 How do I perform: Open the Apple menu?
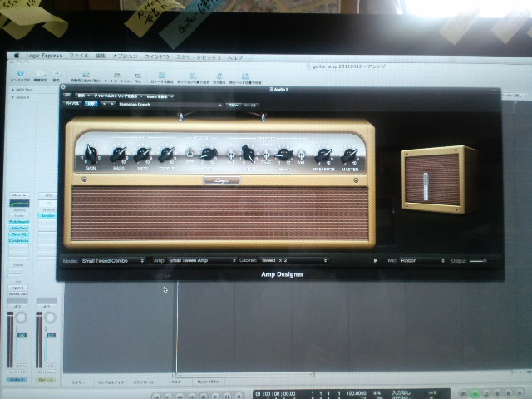[17, 55]
